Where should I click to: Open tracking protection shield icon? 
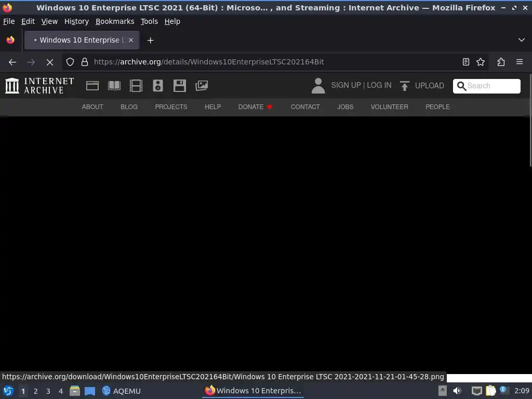70,62
